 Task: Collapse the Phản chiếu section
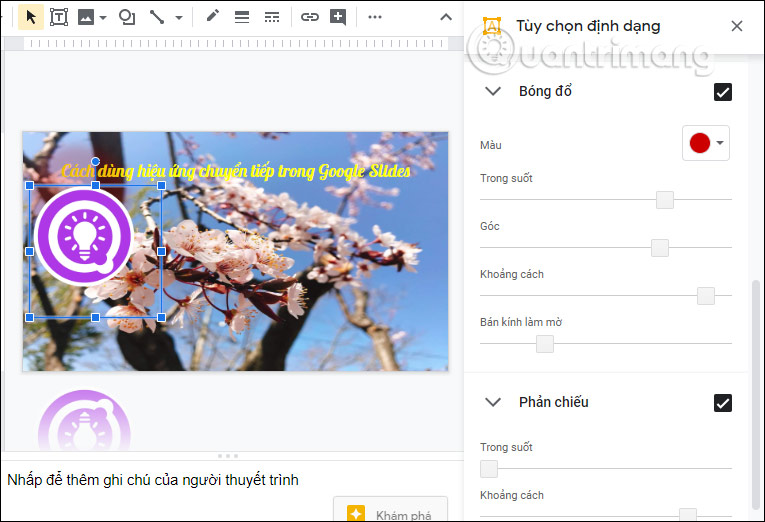[x=493, y=402]
